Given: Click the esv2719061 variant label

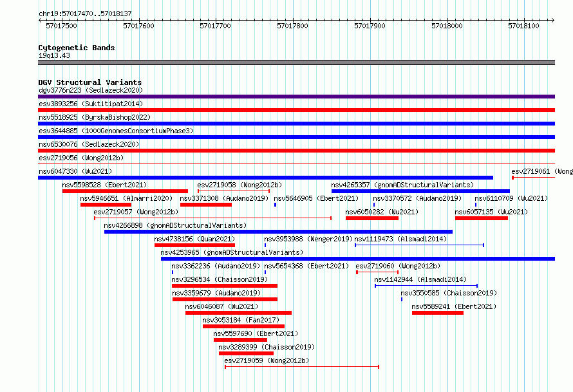Looking at the screenshot, I should (542, 171).
